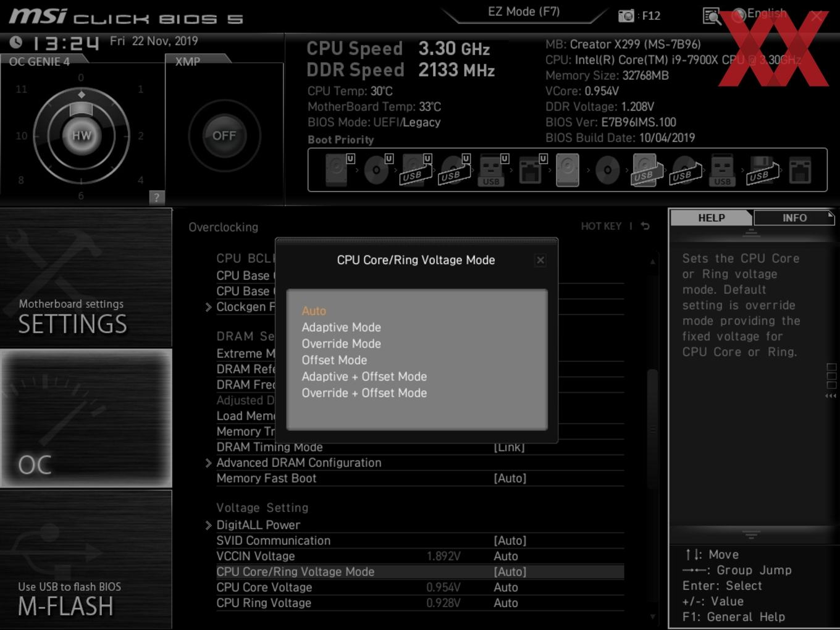Image resolution: width=840 pixels, height=630 pixels.
Task: Select the CPU Ring Voltage row label
Action: 264,603
